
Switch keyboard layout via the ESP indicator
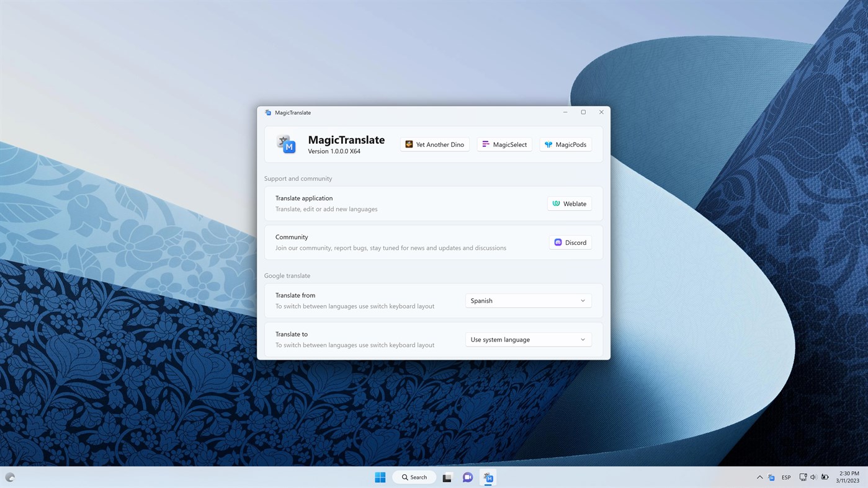click(785, 477)
